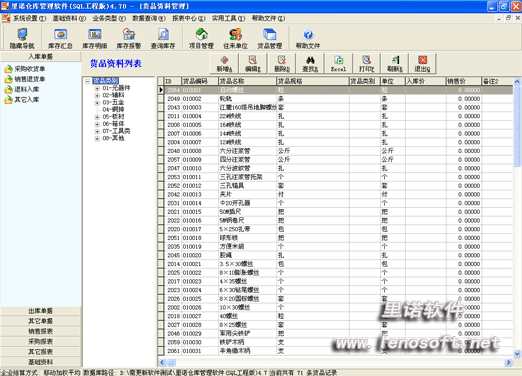Select the row with code 010015
Image resolution: width=522 pixels, height=376 pixels.
click(338, 212)
